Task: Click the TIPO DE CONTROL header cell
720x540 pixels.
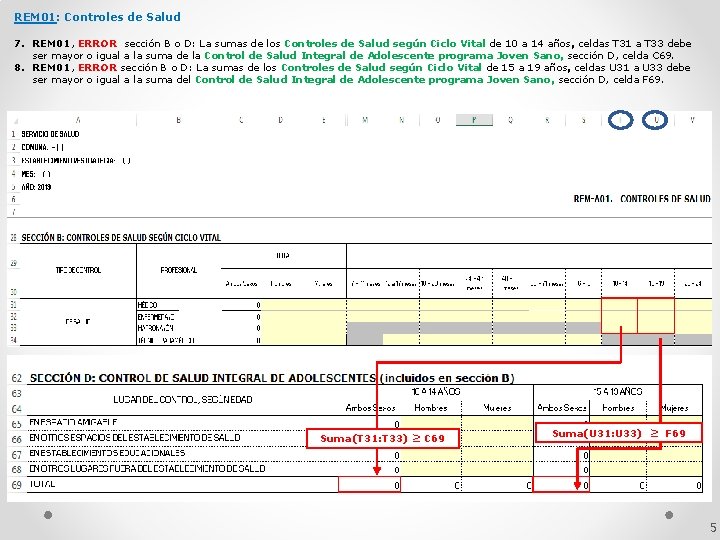Action: pyautogui.click(x=78, y=270)
